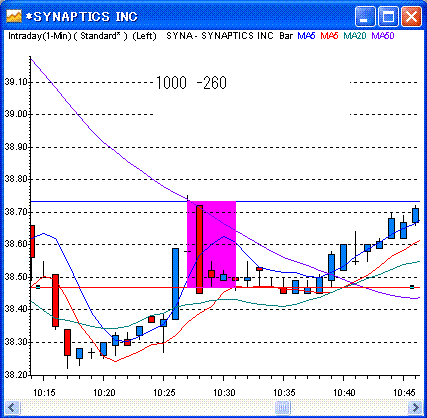Click the 39.00 price axis label
Image resolution: width=427 pixels, height=418 pixels.
[16, 114]
